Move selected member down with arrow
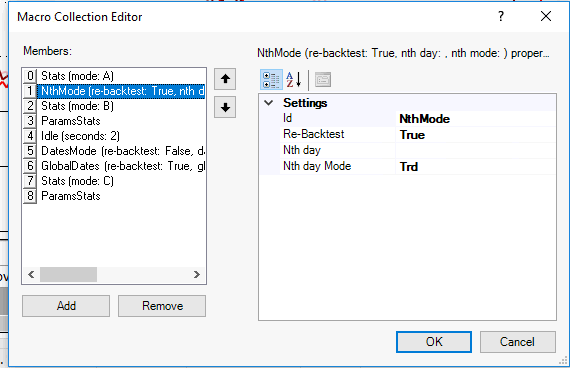 click(225, 107)
